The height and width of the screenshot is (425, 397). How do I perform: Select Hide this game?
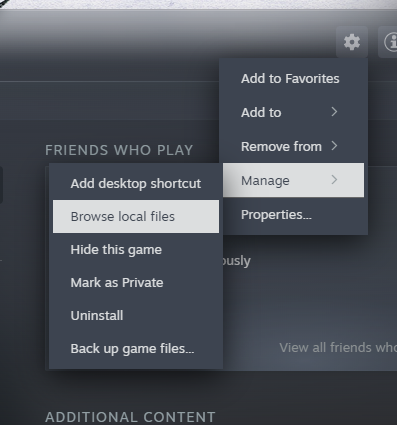pyautogui.click(x=136, y=250)
